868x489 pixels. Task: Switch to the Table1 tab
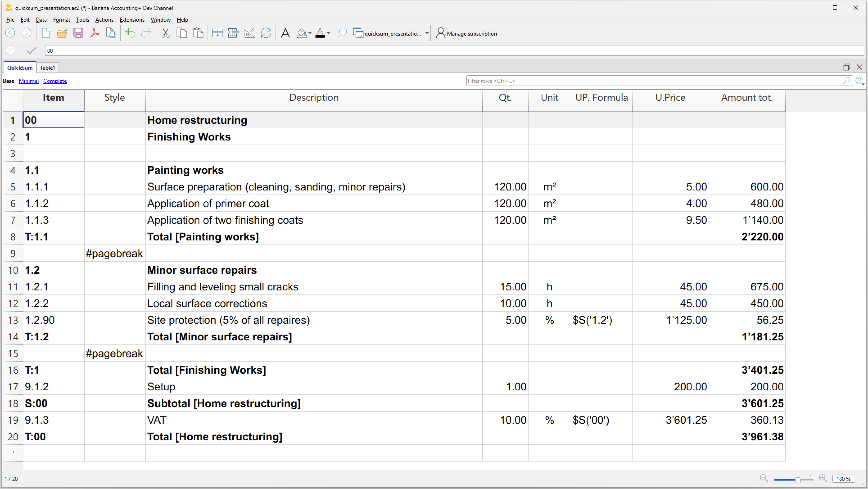(x=47, y=68)
